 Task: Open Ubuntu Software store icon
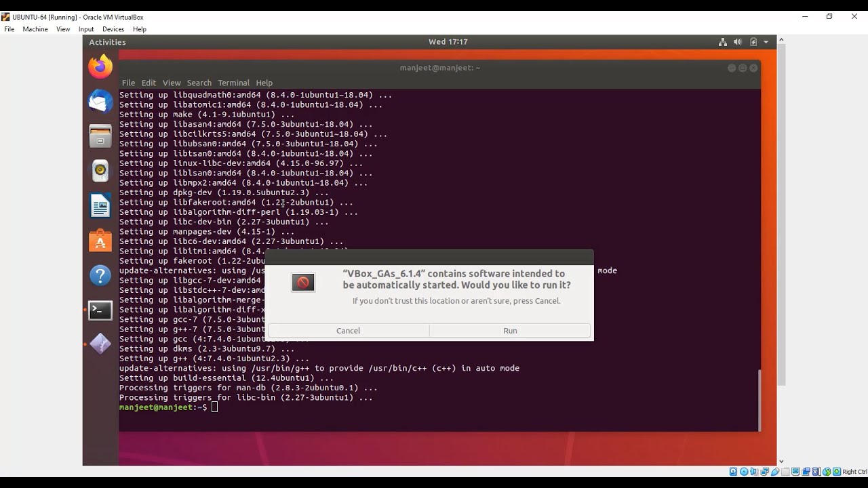100,241
